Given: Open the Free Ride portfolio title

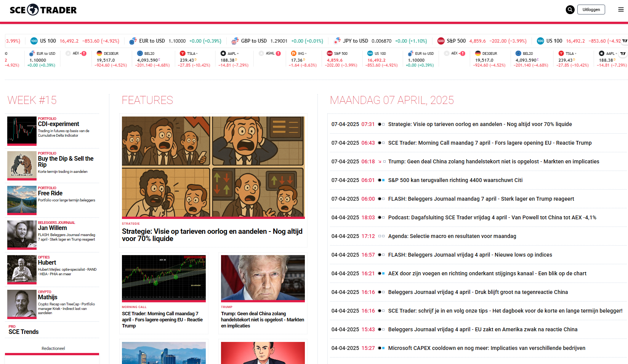Looking at the screenshot, I should pyautogui.click(x=50, y=193).
